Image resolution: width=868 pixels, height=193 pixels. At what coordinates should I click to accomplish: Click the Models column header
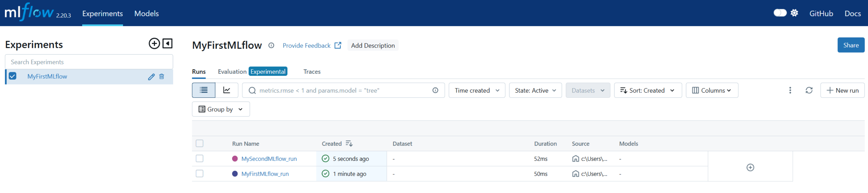pos(629,144)
